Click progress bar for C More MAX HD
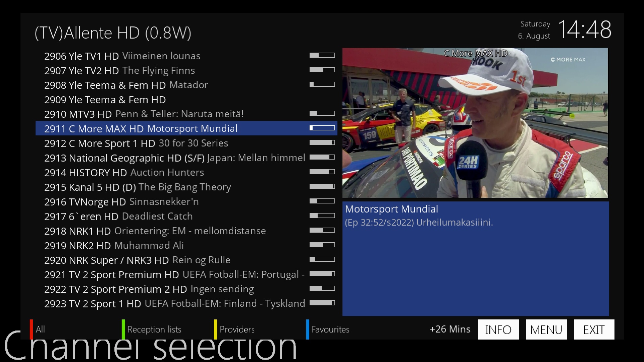This screenshot has width=644, height=362. click(x=322, y=128)
